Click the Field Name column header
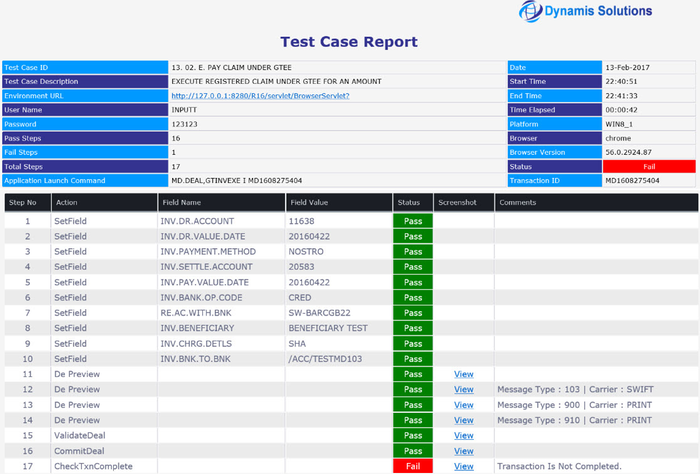The height and width of the screenshot is (474, 700). coord(181,202)
